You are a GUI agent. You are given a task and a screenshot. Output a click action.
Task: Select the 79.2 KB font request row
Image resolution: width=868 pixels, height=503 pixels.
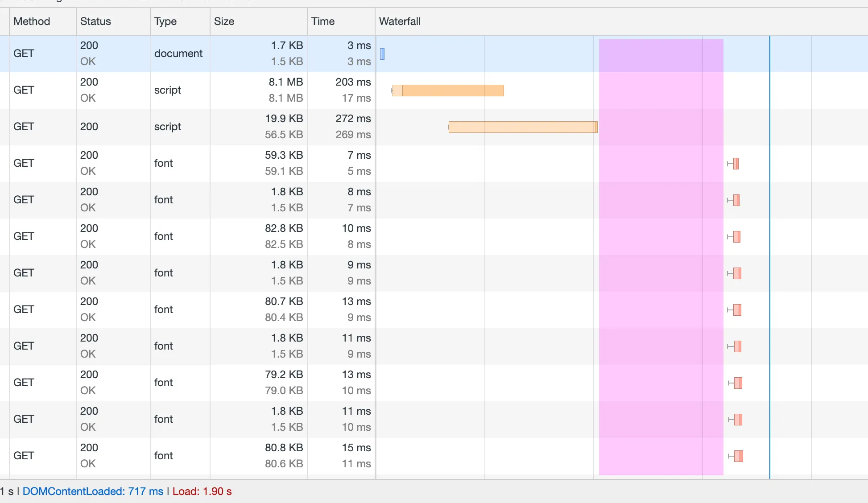[x=178, y=383]
